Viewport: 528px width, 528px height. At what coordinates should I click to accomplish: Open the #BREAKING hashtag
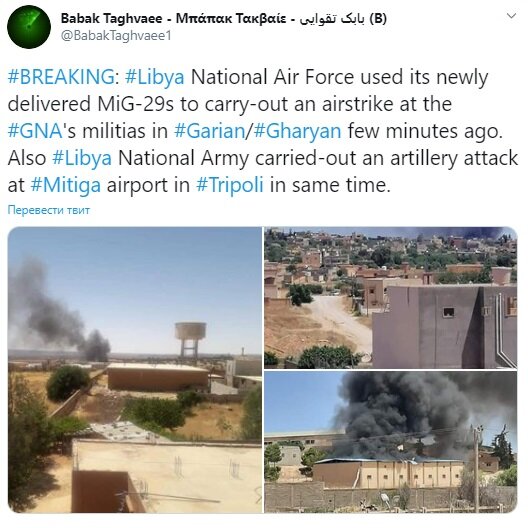tap(61, 77)
